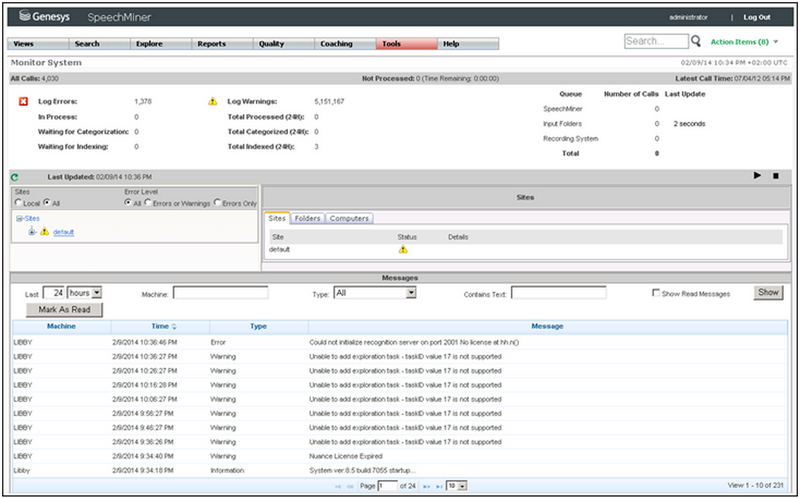Click the Log Warnings triangle icon
The image size is (800, 498).
pyautogui.click(x=212, y=101)
